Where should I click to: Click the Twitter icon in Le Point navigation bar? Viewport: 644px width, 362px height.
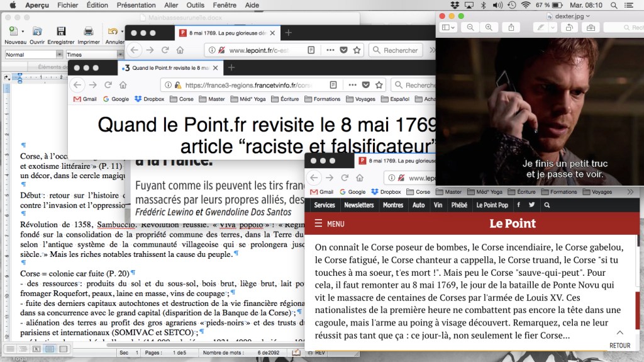[x=532, y=205]
